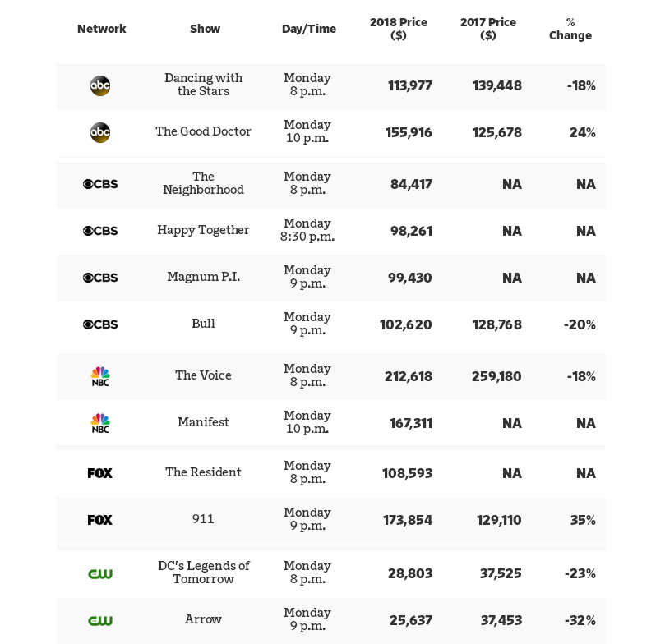Click The Voice's 2018 price 212,618
The image size is (665, 644).
(409, 376)
